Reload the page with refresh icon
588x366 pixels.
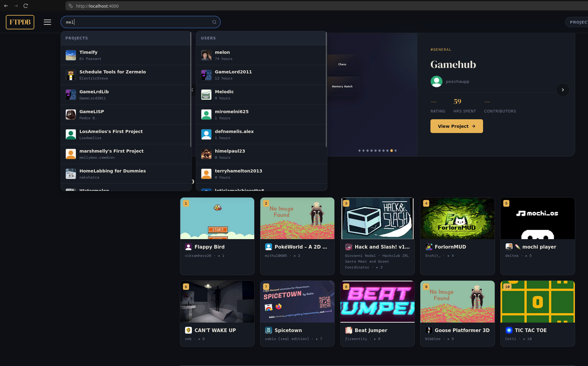[x=26, y=6]
